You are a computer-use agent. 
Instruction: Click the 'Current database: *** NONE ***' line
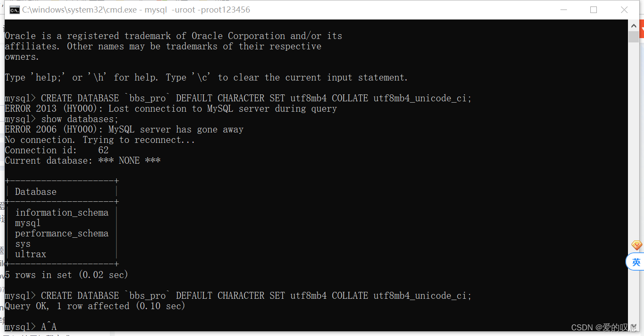[x=82, y=160]
